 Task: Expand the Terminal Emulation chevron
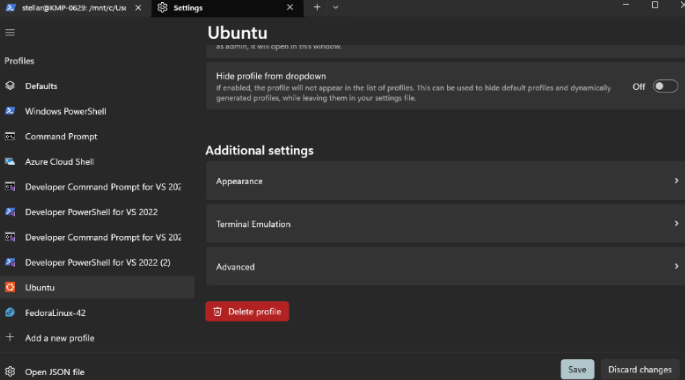click(676, 223)
